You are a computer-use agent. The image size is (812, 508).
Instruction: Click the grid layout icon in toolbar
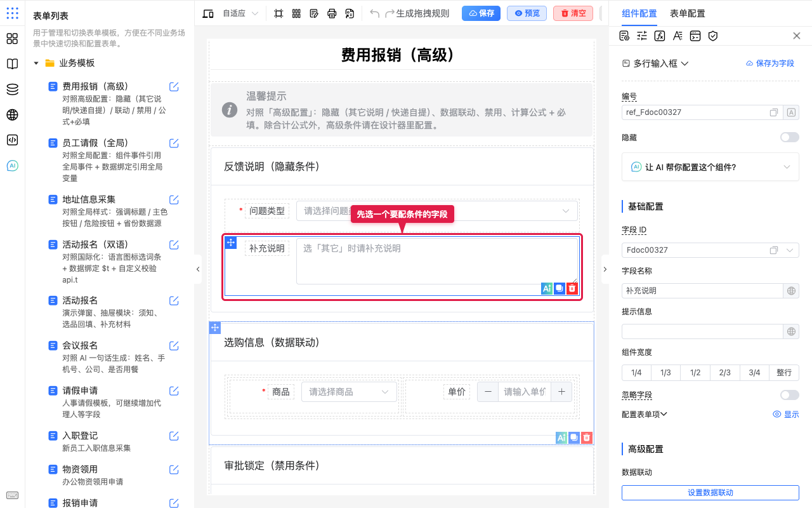click(x=296, y=13)
